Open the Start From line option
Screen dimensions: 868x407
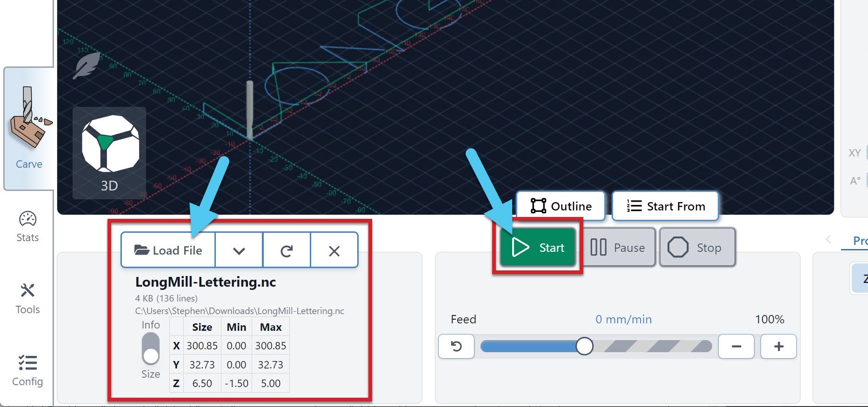(x=665, y=206)
